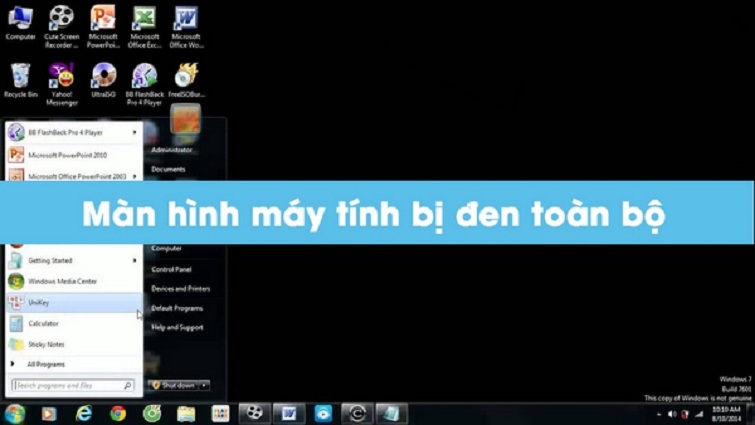Expand All Programs in Start menu

pyautogui.click(x=45, y=365)
